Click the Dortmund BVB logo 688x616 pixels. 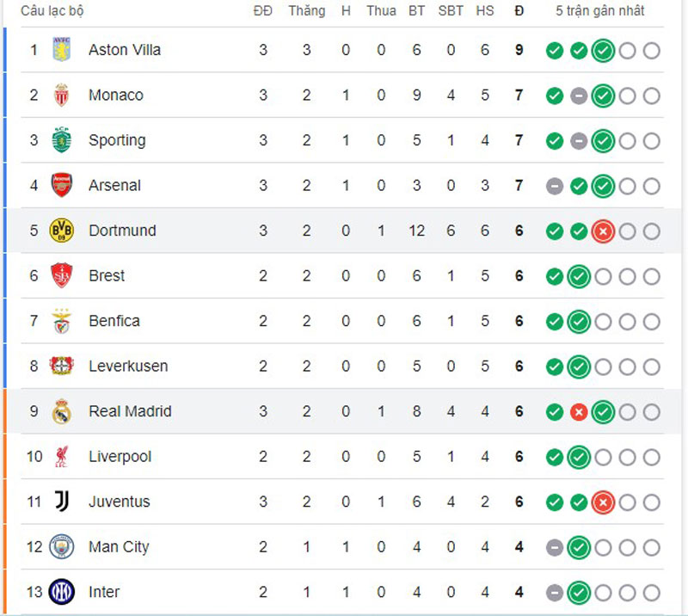pyautogui.click(x=61, y=230)
